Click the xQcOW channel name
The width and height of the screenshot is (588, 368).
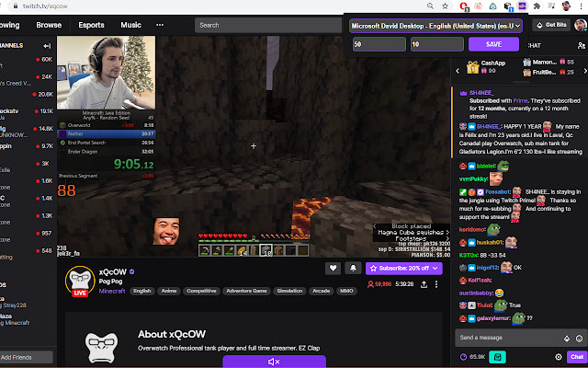tap(112, 272)
